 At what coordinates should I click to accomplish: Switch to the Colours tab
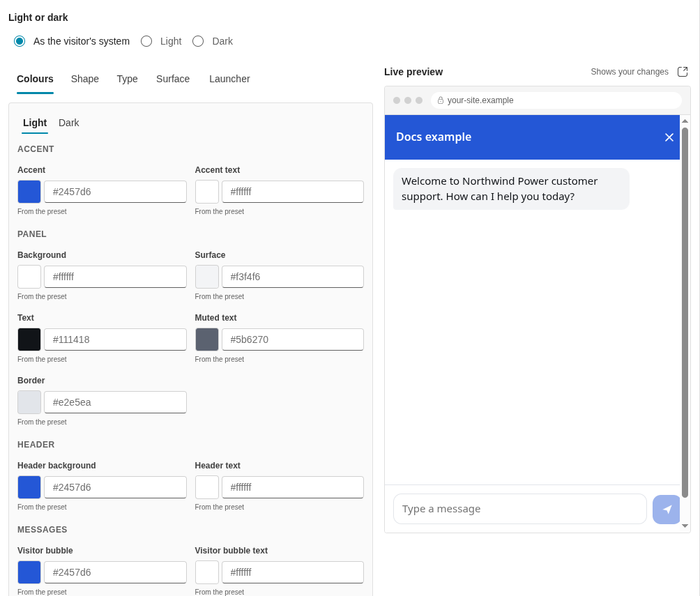pyautogui.click(x=36, y=79)
